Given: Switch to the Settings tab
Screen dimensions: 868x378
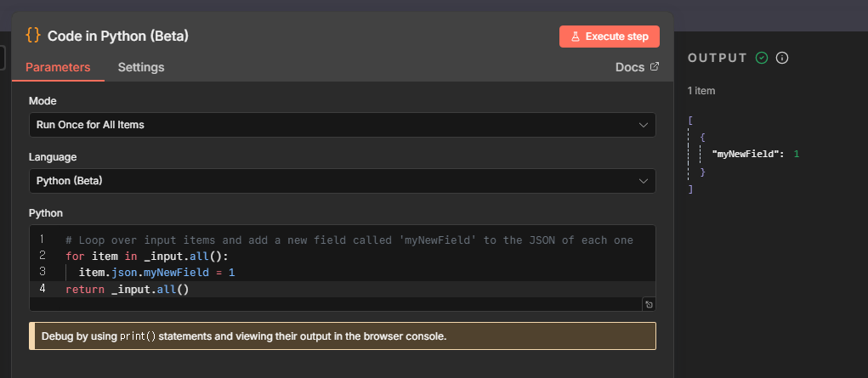Looking at the screenshot, I should coord(141,67).
